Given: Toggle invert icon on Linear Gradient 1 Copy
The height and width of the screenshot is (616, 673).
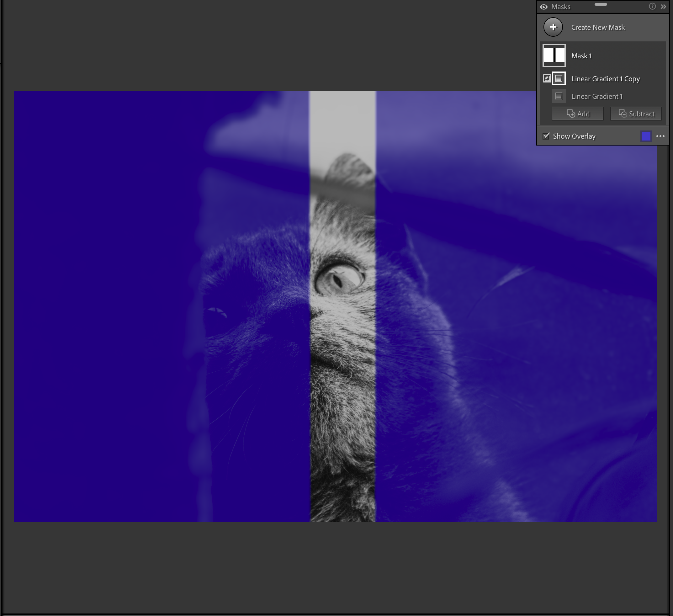Looking at the screenshot, I should 547,78.
